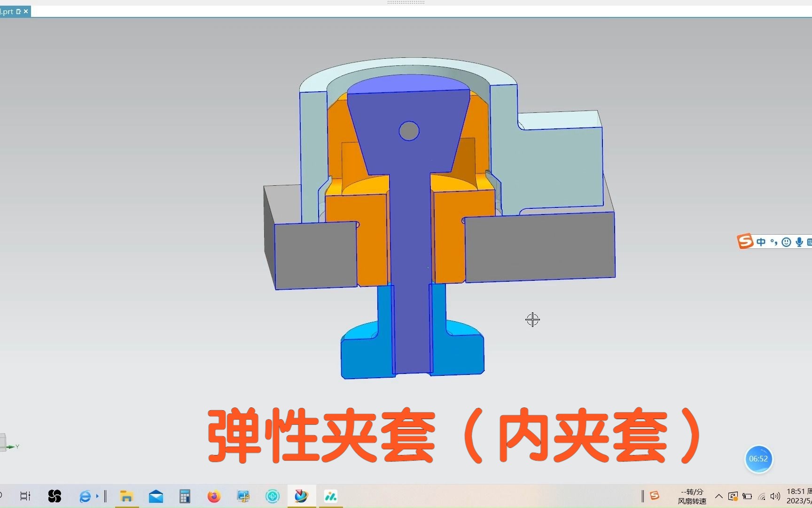This screenshot has width=812, height=508.
Task: Launch the black fan-shaped taskbar app
Action: click(55, 496)
